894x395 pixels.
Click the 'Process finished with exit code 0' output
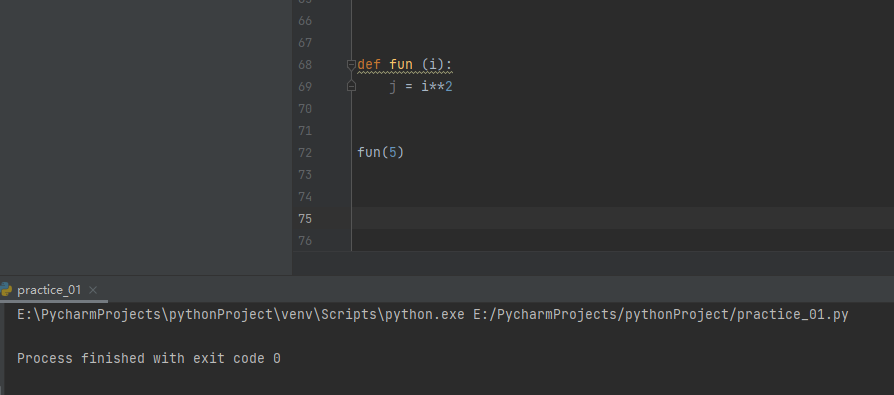click(x=149, y=359)
